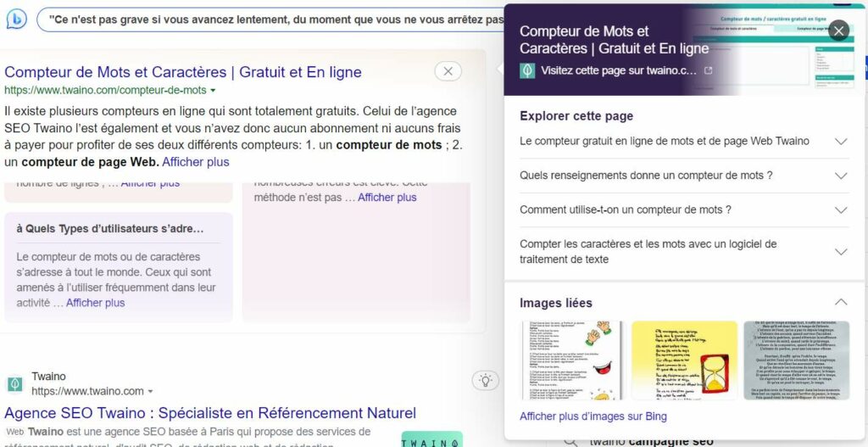
Task: Click 'Afficher plus d'images sur Bing'
Action: point(593,416)
